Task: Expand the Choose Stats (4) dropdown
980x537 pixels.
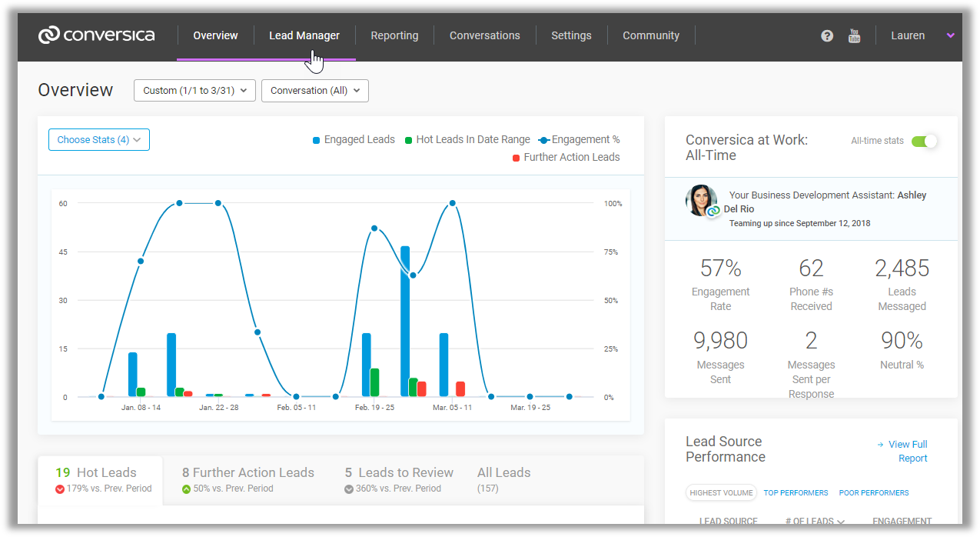Action: (99, 140)
